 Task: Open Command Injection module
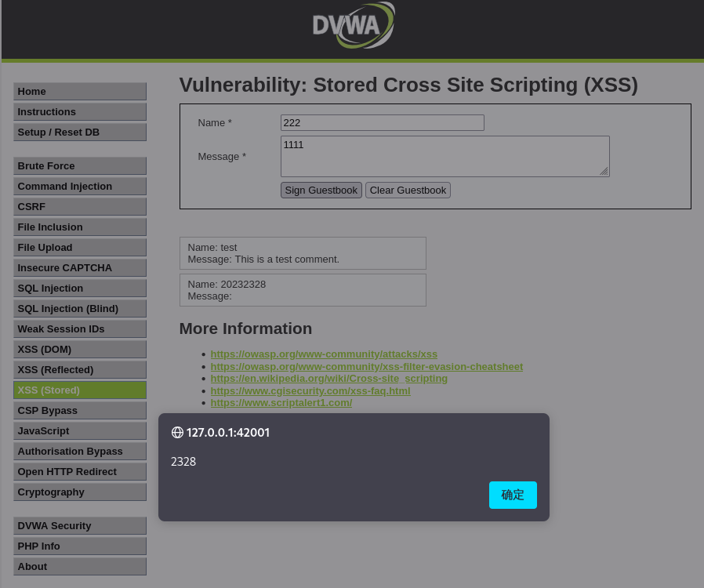pos(80,187)
